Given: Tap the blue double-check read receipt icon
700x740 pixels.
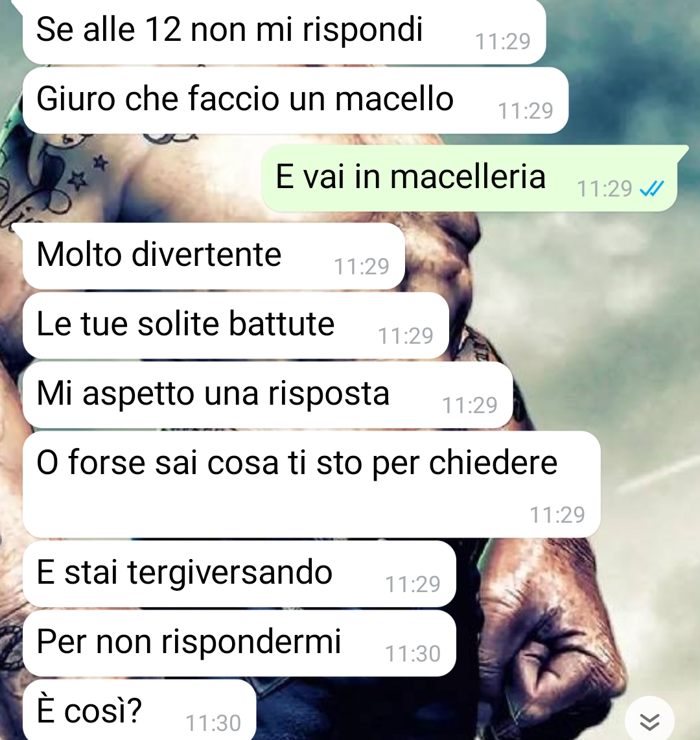Looking at the screenshot, I should pos(652,189).
